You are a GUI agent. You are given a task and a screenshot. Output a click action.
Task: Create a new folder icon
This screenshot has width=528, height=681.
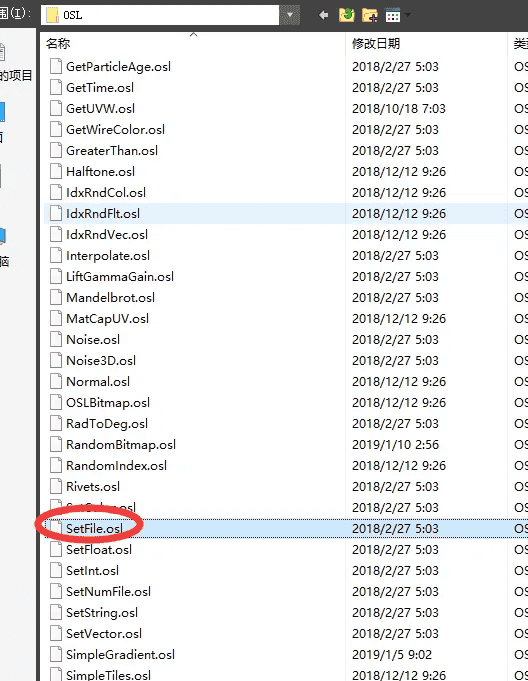click(x=370, y=15)
